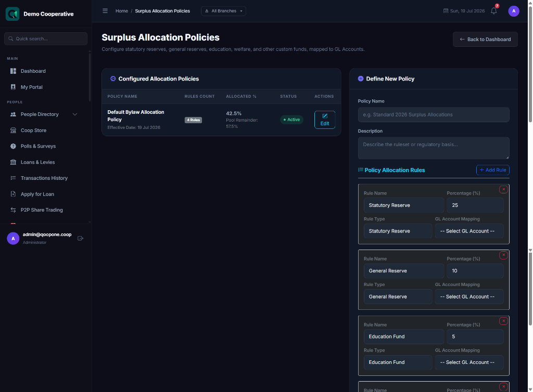Click the Add Rule button
533x392 pixels.
tap(492, 170)
